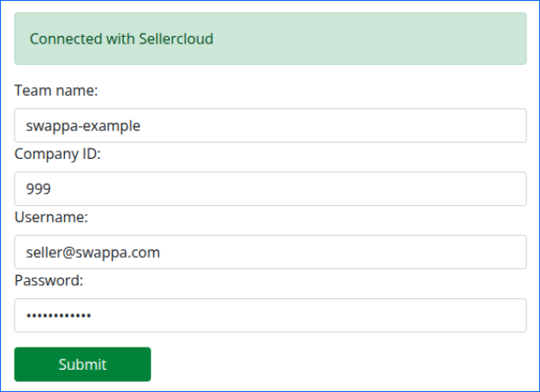
Task: Click the green Sellercloud status alert text
Action: coord(121,39)
